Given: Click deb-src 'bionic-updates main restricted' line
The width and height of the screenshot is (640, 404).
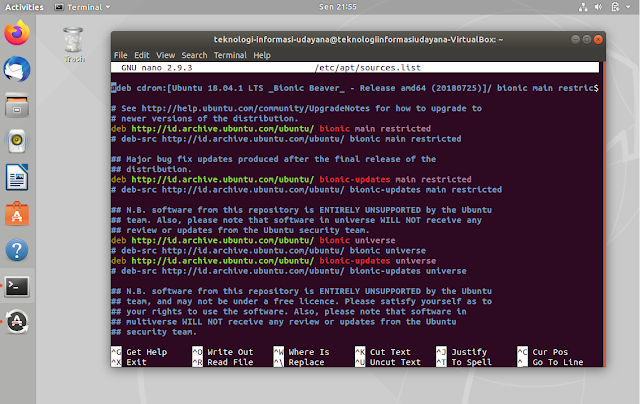Looking at the screenshot, I should (307, 190).
